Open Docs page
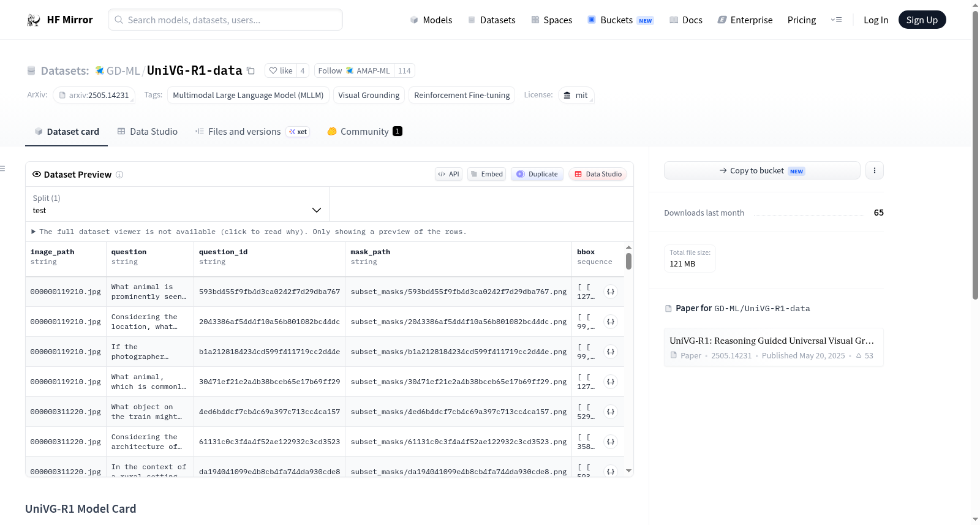 (686, 20)
